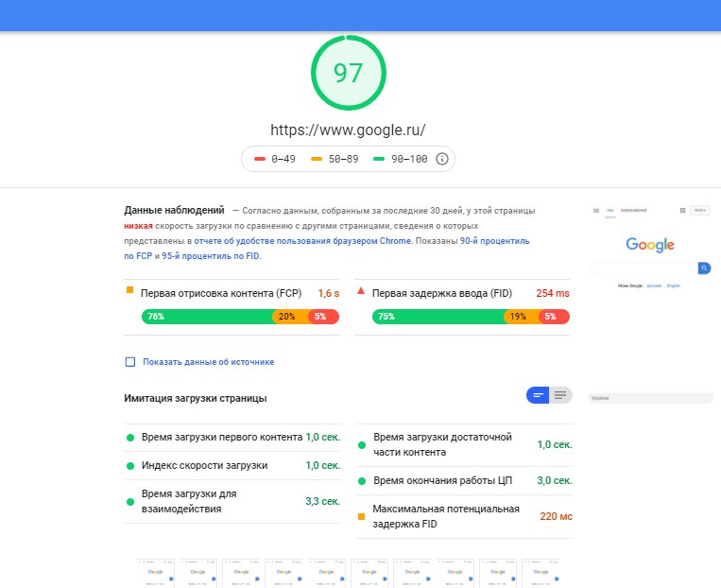
Task: Click the '220 мс' value
Action: tap(556, 517)
